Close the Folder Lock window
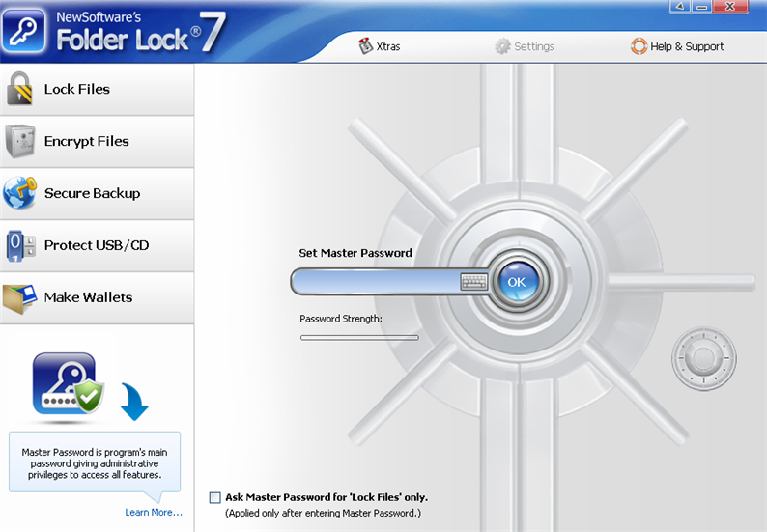This screenshot has height=532, width=767. 730,7
